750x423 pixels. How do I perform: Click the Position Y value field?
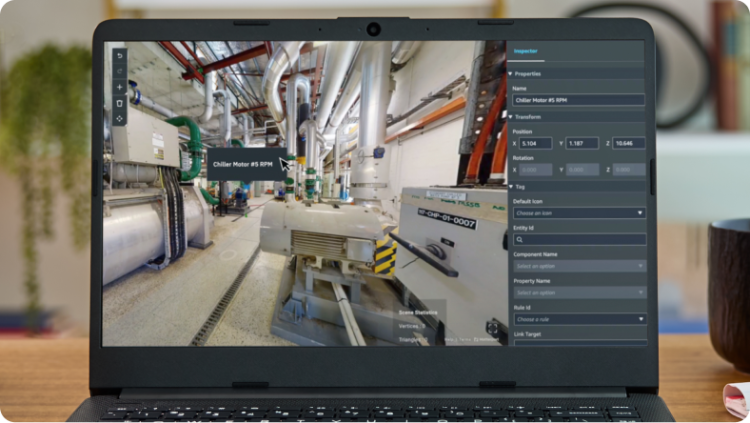pos(582,143)
